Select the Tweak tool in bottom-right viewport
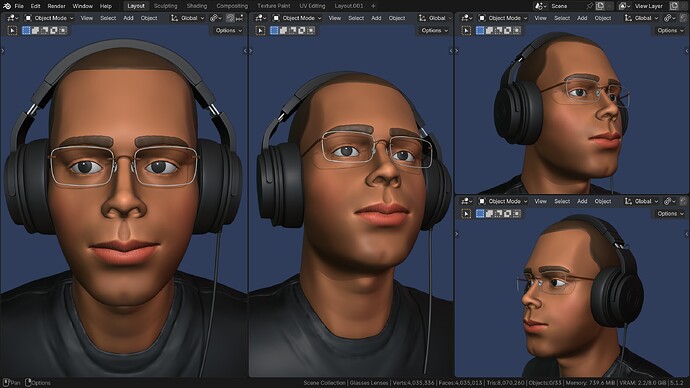 click(466, 214)
